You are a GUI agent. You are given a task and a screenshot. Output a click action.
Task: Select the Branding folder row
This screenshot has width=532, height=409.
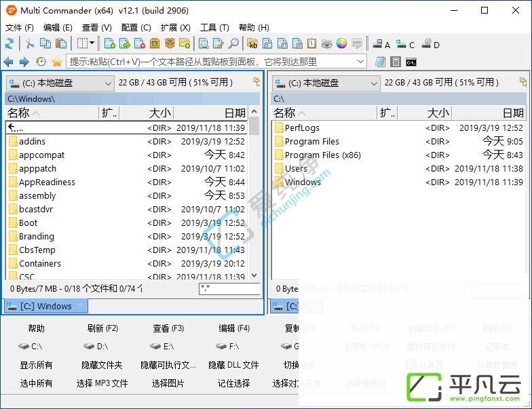click(127, 236)
